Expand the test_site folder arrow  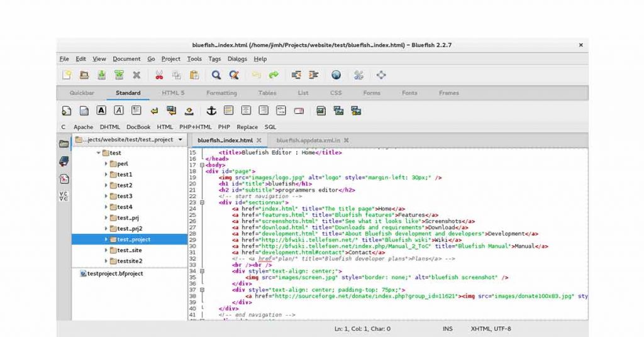pyautogui.click(x=106, y=250)
